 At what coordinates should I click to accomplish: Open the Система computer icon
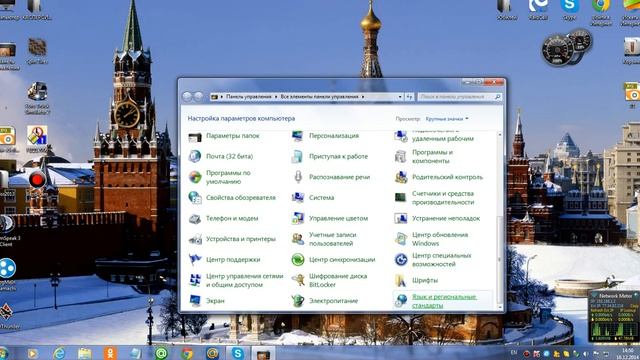click(x=298, y=198)
